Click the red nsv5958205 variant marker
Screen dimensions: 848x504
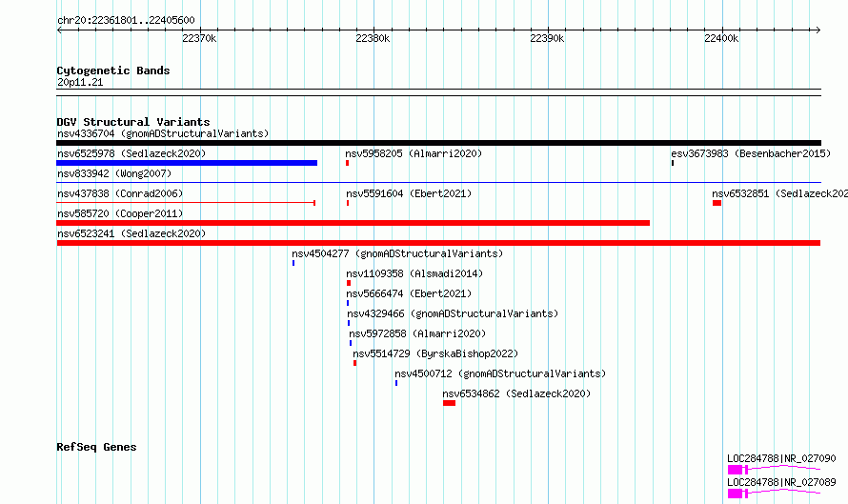point(347,163)
